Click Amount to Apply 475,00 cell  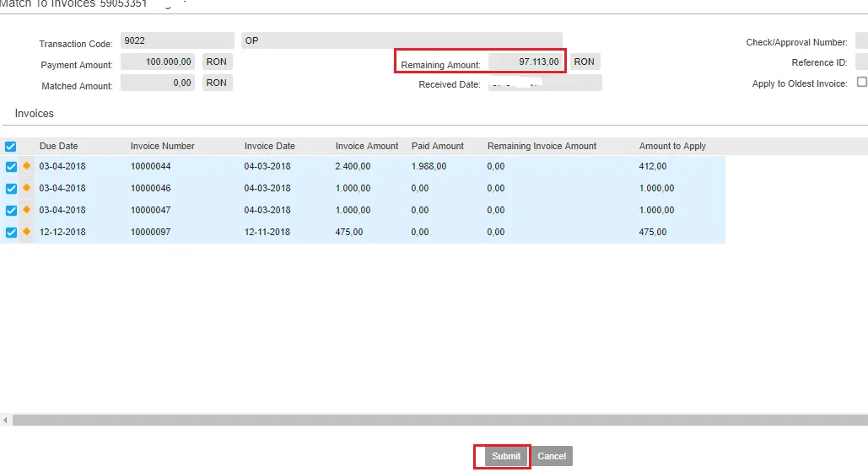653,232
